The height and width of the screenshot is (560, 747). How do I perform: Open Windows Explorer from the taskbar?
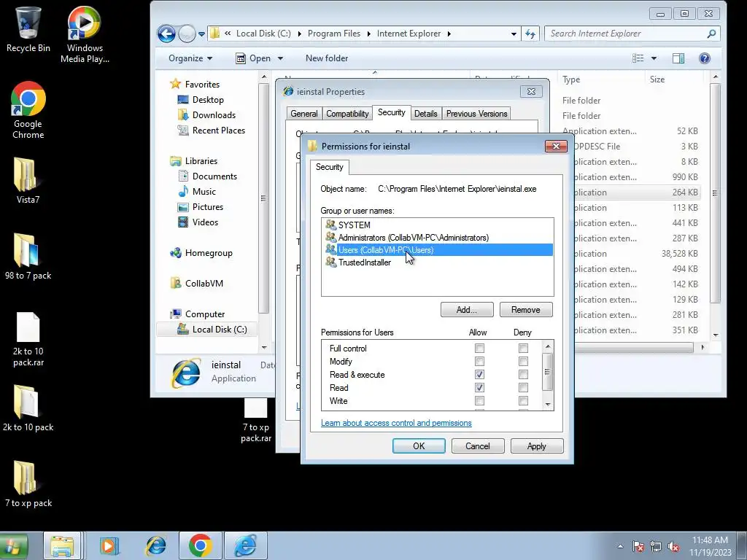coord(63,545)
